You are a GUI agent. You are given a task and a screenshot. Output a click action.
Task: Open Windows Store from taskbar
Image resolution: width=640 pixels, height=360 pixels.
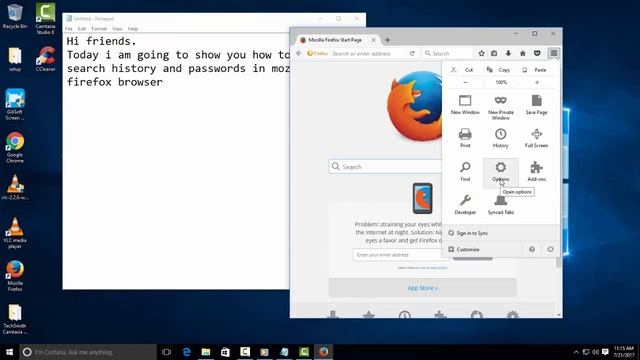pos(225,352)
